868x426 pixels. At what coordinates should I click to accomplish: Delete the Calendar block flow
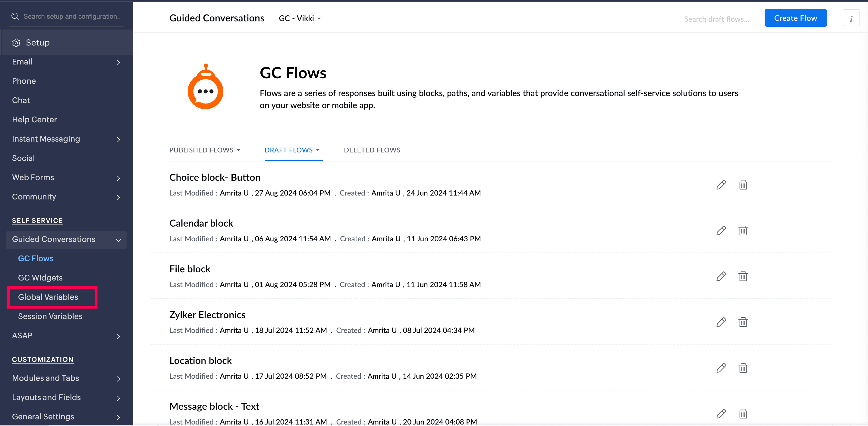tap(743, 230)
